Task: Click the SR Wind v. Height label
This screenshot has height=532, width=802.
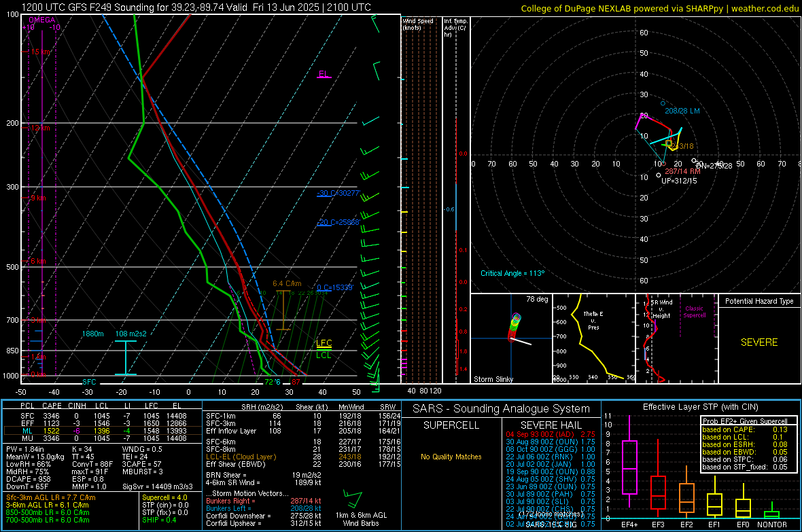Action: coord(661,309)
